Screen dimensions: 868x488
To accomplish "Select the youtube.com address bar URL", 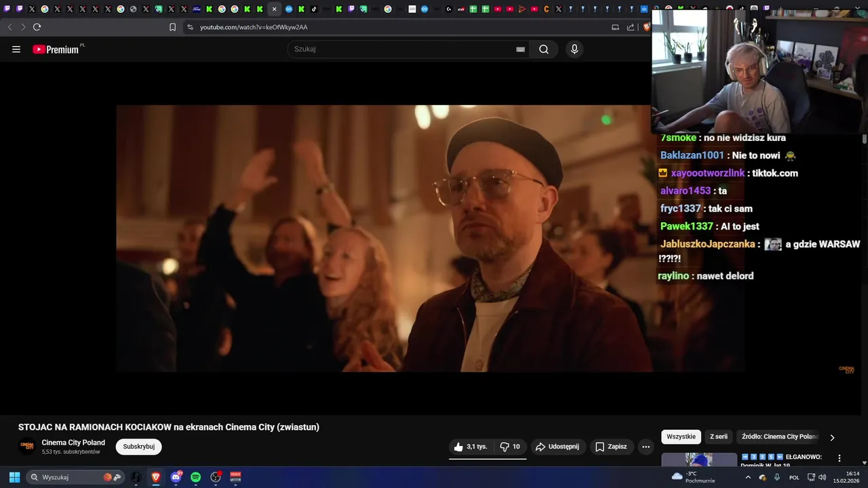I will [x=254, y=27].
